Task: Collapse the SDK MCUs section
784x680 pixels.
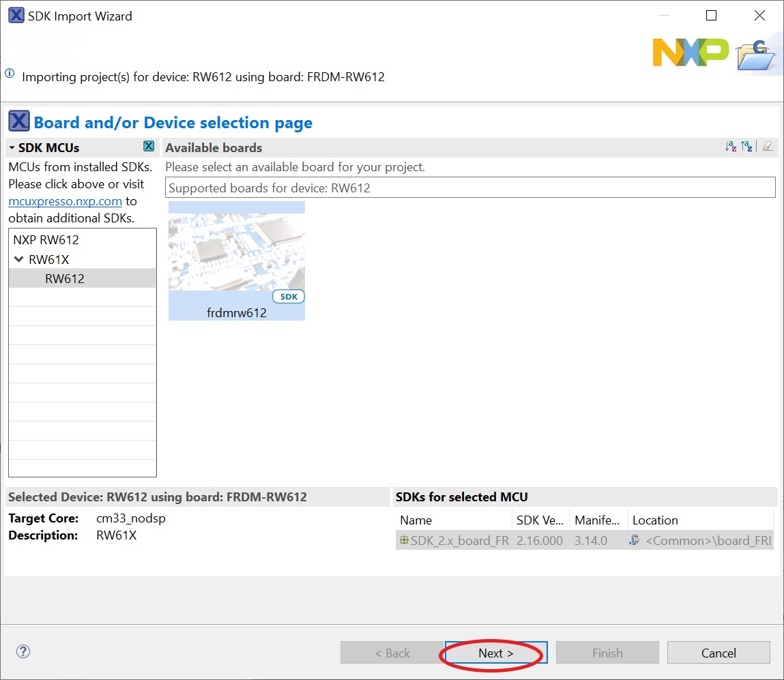Action: pos(12,147)
